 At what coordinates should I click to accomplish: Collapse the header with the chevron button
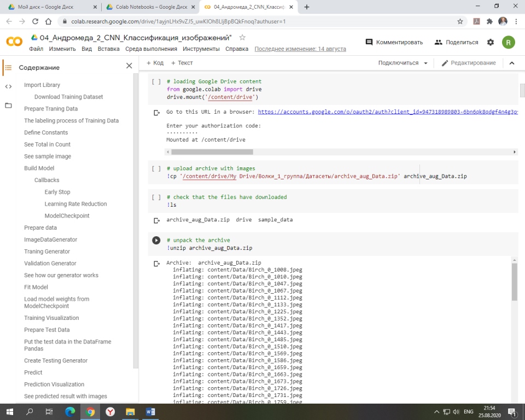pos(512,63)
